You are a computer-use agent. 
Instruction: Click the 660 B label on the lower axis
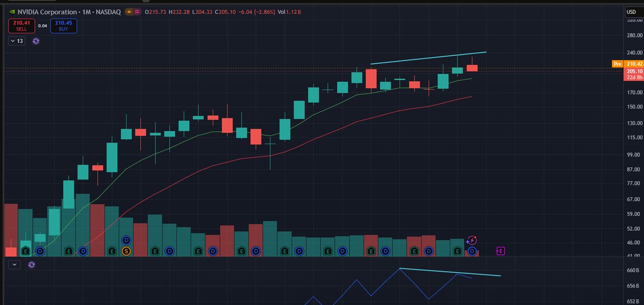point(634,270)
